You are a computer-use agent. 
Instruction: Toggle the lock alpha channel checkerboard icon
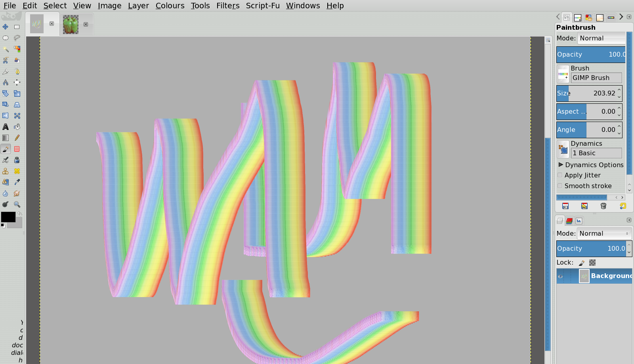click(592, 263)
